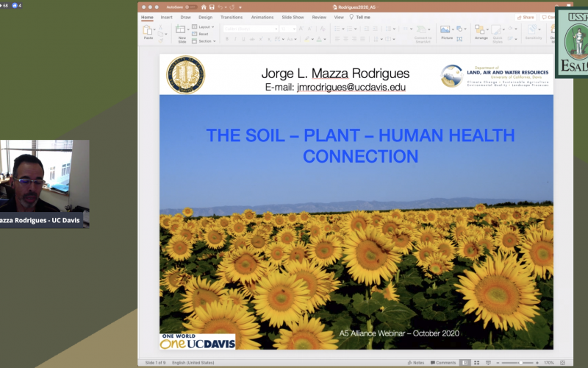Open the Slide Show tab
588x368 pixels.
(x=293, y=17)
